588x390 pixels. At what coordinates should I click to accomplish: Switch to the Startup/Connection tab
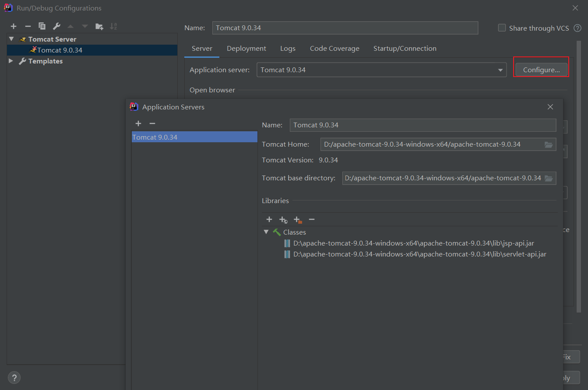click(x=405, y=49)
